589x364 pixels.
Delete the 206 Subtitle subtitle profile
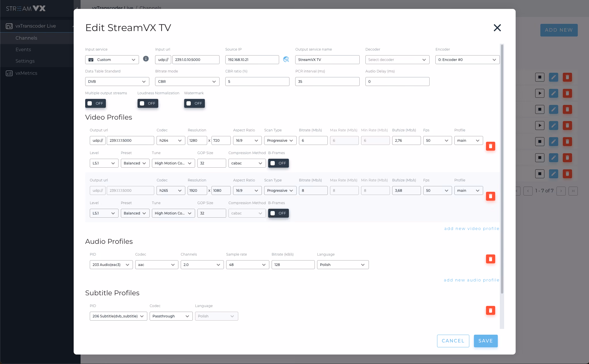491,311
